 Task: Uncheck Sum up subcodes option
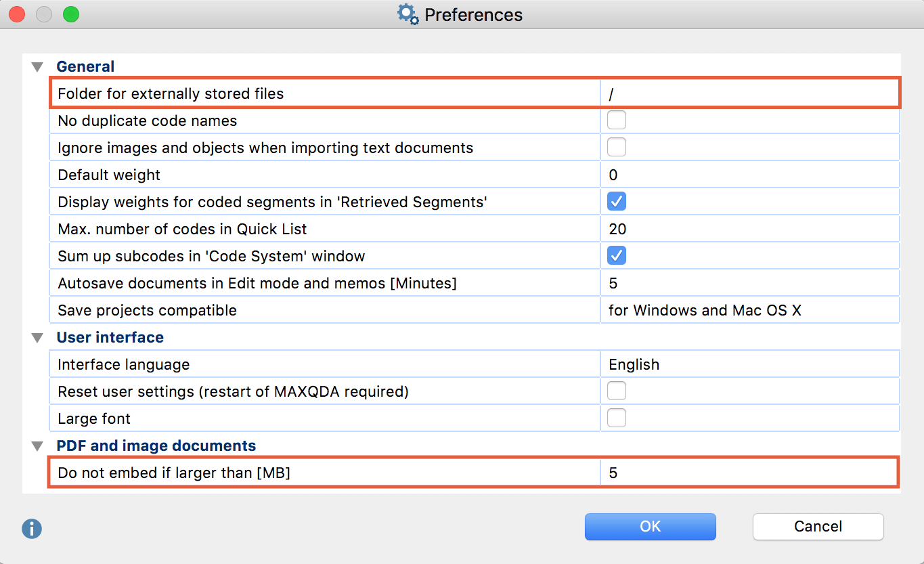(x=617, y=255)
